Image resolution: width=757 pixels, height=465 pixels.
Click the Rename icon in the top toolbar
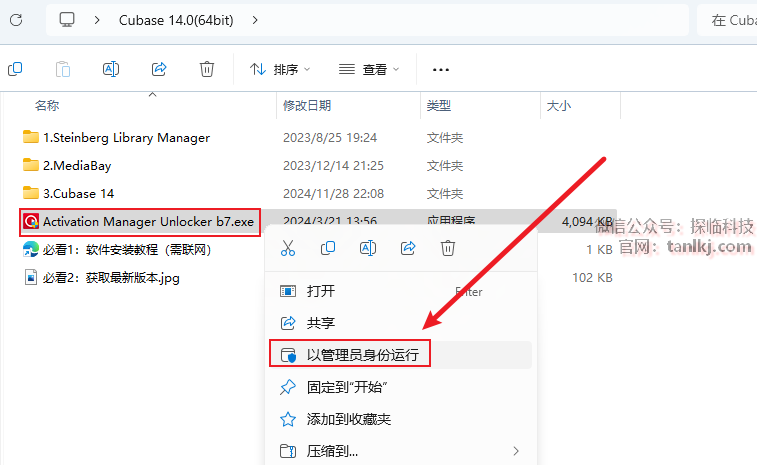[x=111, y=69]
